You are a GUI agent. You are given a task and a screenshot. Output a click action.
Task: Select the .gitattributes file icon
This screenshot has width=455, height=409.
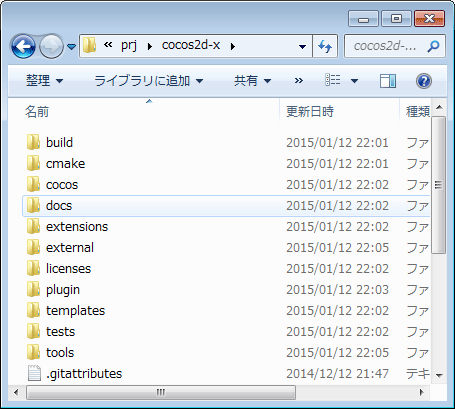34,373
